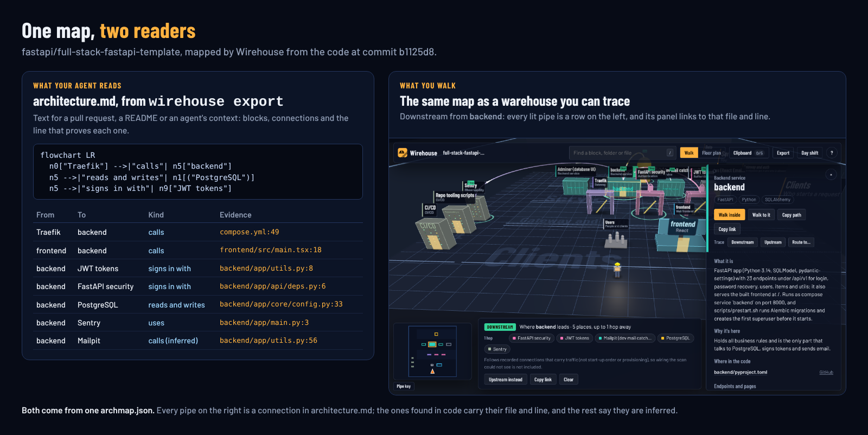Screen dimensions: 868x435
Task: Click the Wirehouse hard-hat logo icon
Action: [403, 153]
